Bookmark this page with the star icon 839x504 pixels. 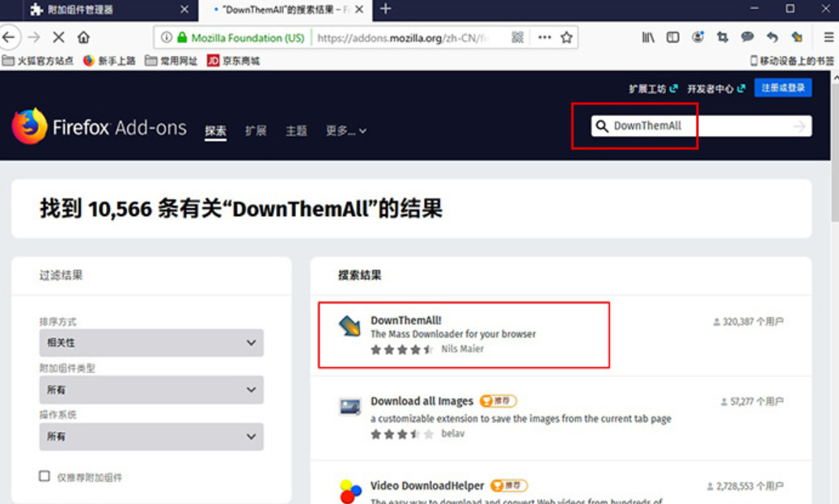pos(566,37)
